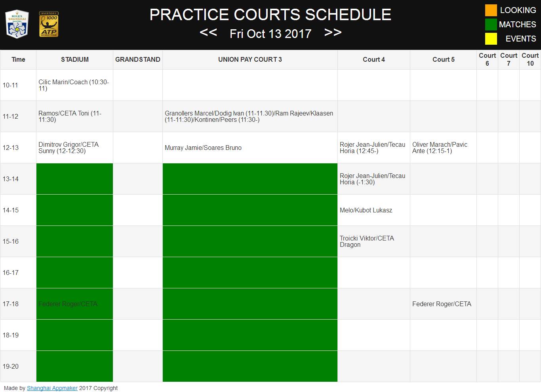This screenshot has width=541, height=392.
Task: Click Stadium green match block at 13-14
Action: point(75,179)
